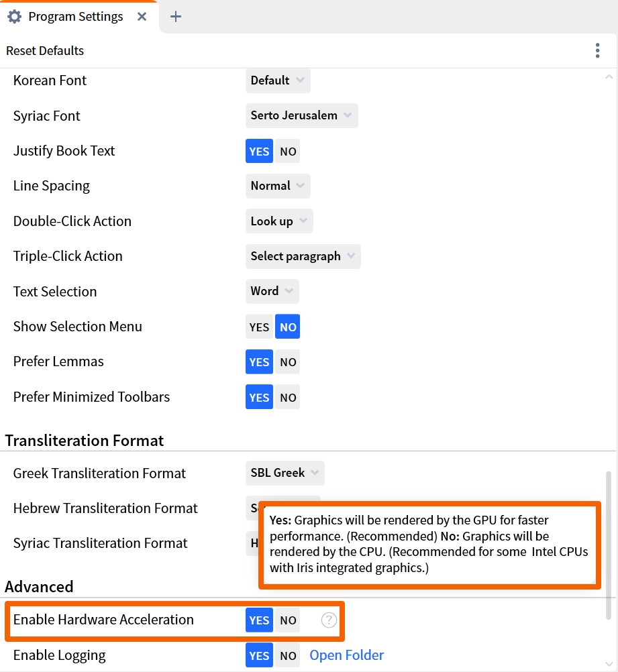Set Prefer Lemmas to Yes
This screenshot has height=672, width=618.
click(x=259, y=362)
